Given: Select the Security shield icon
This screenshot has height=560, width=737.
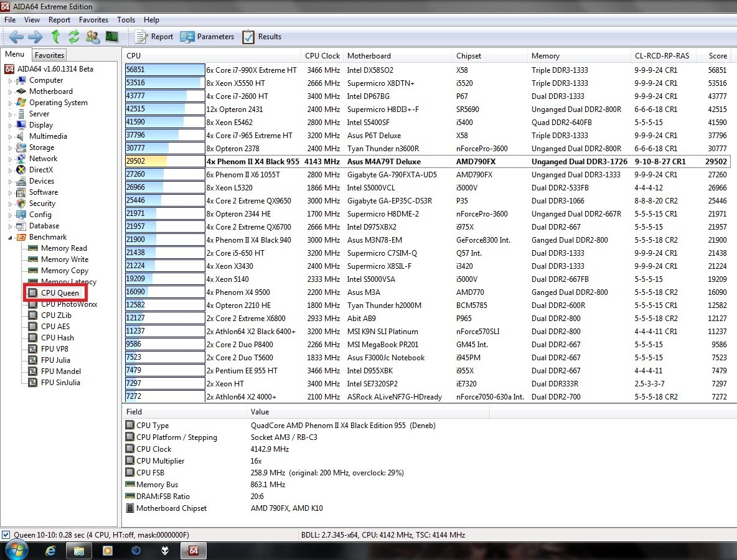Looking at the screenshot, I should pyautogui.click(x=21, y=203).
